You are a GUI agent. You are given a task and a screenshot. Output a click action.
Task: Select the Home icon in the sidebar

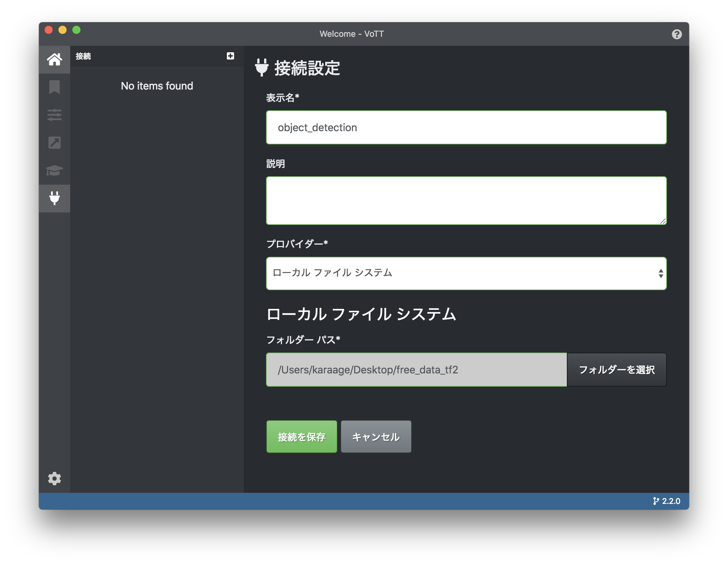55,59
